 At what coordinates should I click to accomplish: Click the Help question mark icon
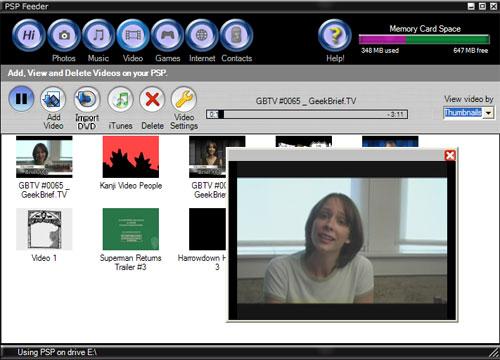(335, 36)
